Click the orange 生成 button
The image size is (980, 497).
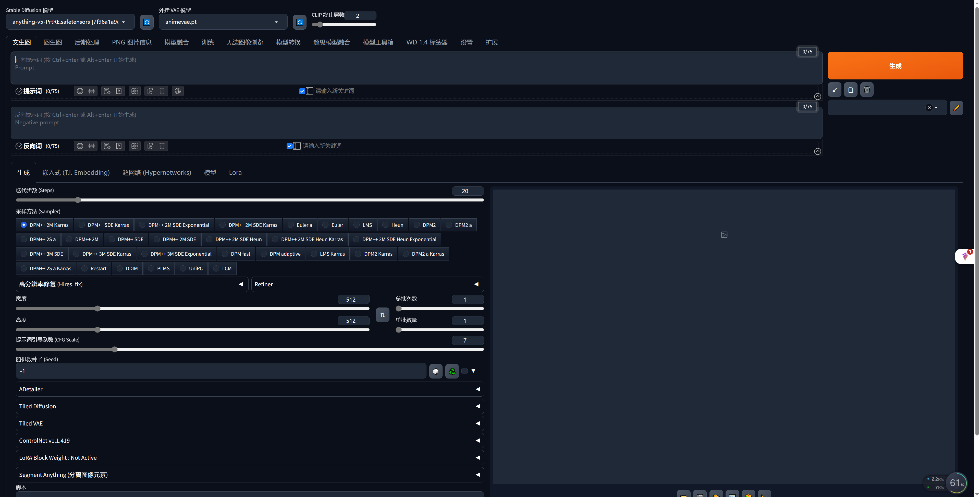[x=895, y=66]
